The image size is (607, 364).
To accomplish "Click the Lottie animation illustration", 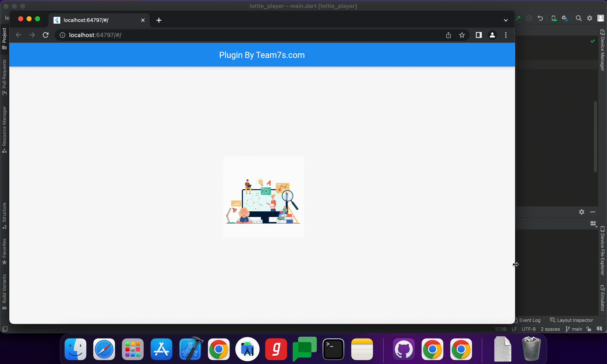I will pyautogui.click(x=263, y=201).
